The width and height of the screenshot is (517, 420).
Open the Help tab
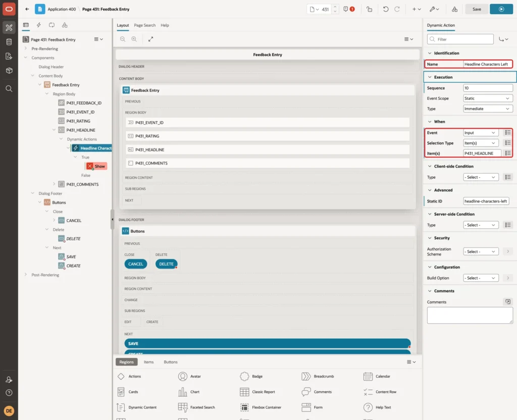click(x=165, y=25)
